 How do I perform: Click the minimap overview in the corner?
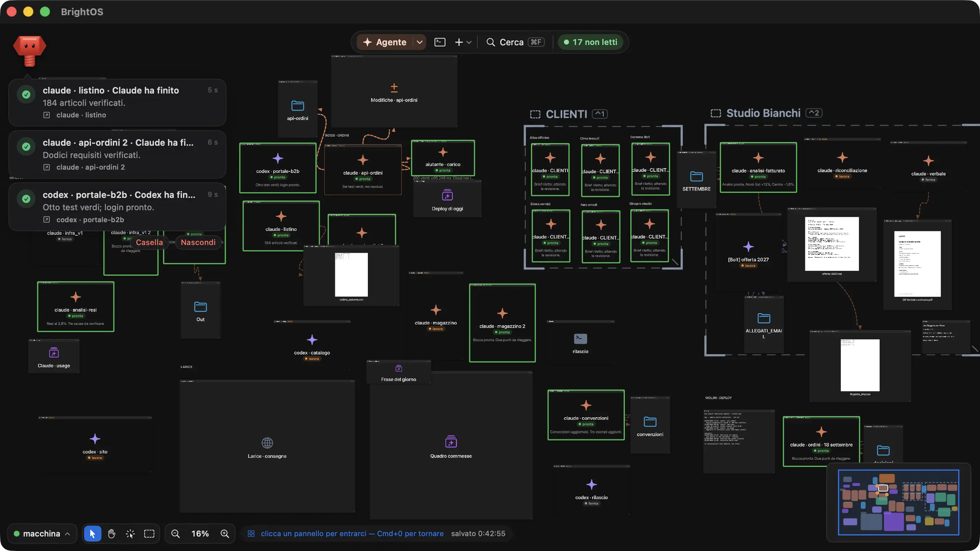[x=898, y=502]
